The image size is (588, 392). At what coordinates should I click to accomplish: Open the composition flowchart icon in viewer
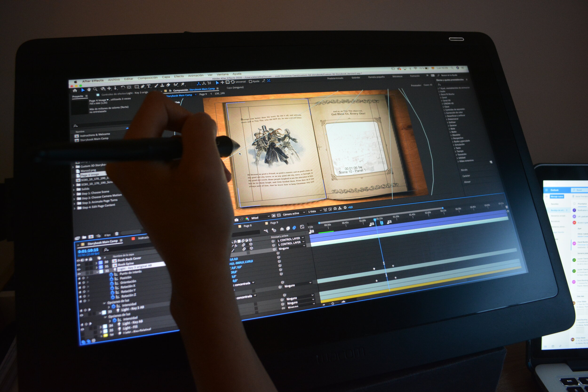click(340, 208)
